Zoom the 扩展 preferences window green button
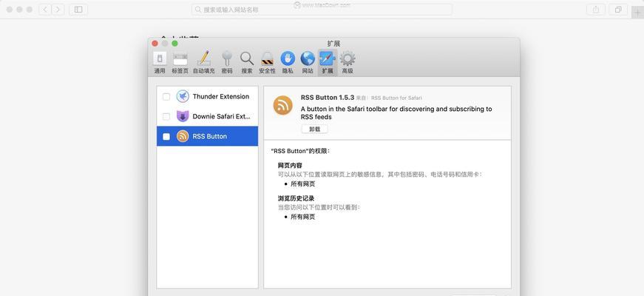Image resolution: width=644 pixels, height=296 pixels. coord(174,43)
